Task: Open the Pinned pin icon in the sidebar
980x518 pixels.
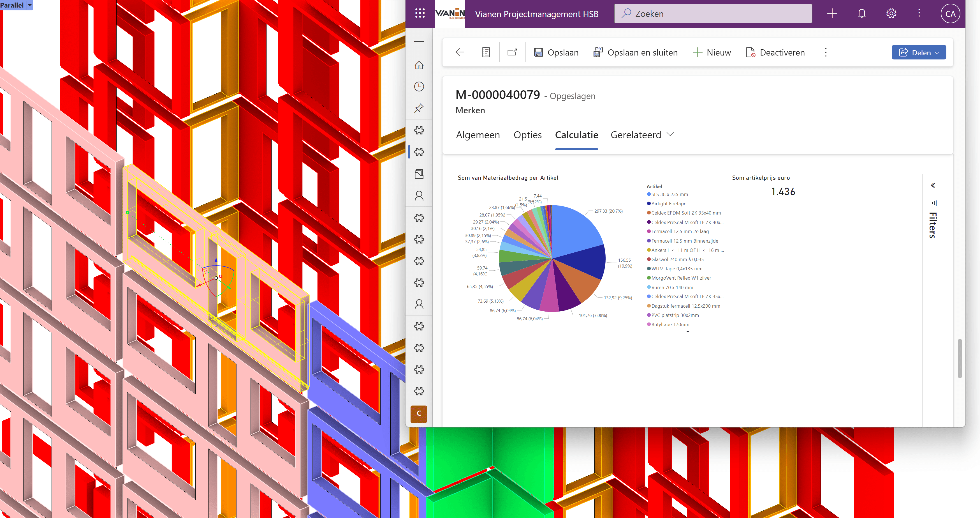Action: point(419,109)
